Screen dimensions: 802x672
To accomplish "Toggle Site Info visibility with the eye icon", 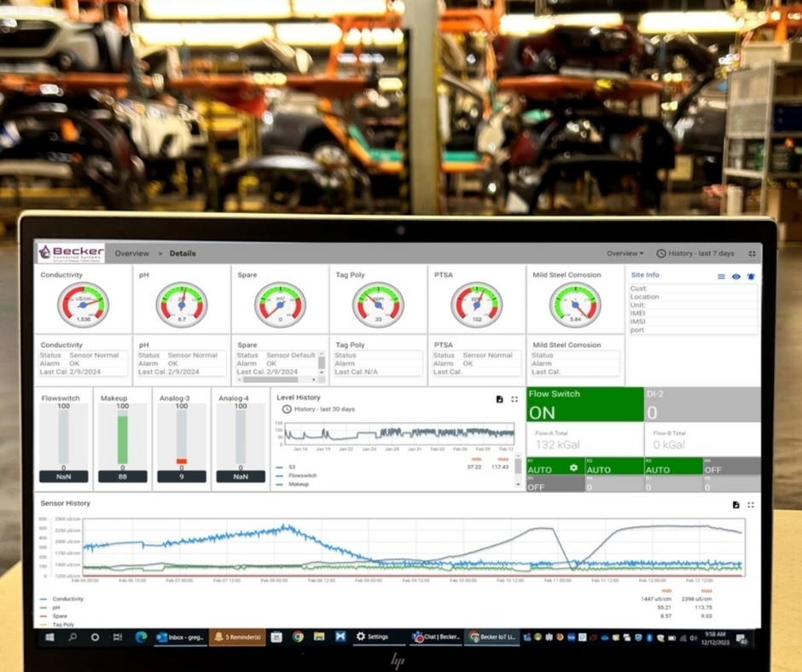I will pyautogui.click(x=735, y=276).
